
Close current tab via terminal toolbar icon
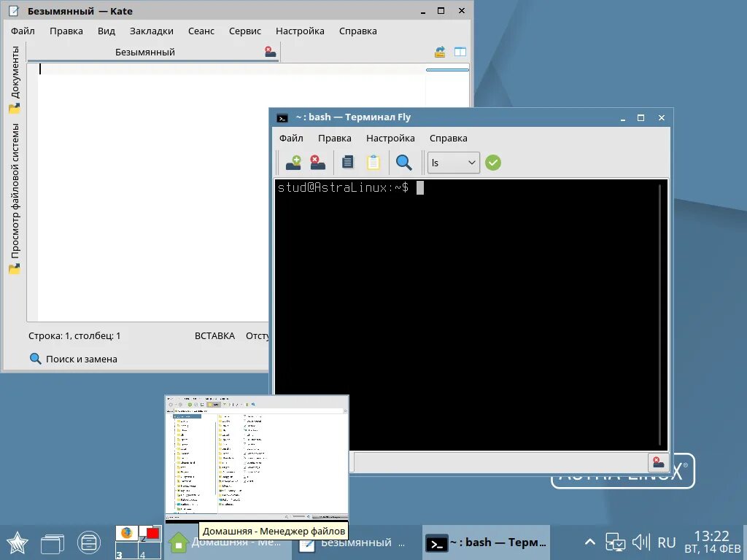[x=317, y=163]
